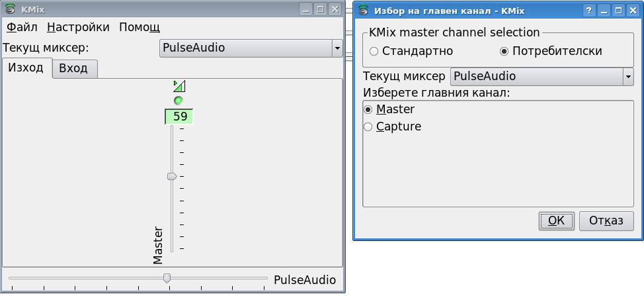Click the balance triangle icon above the Master slider
644x296 pixels.
[x=179, y=86]
